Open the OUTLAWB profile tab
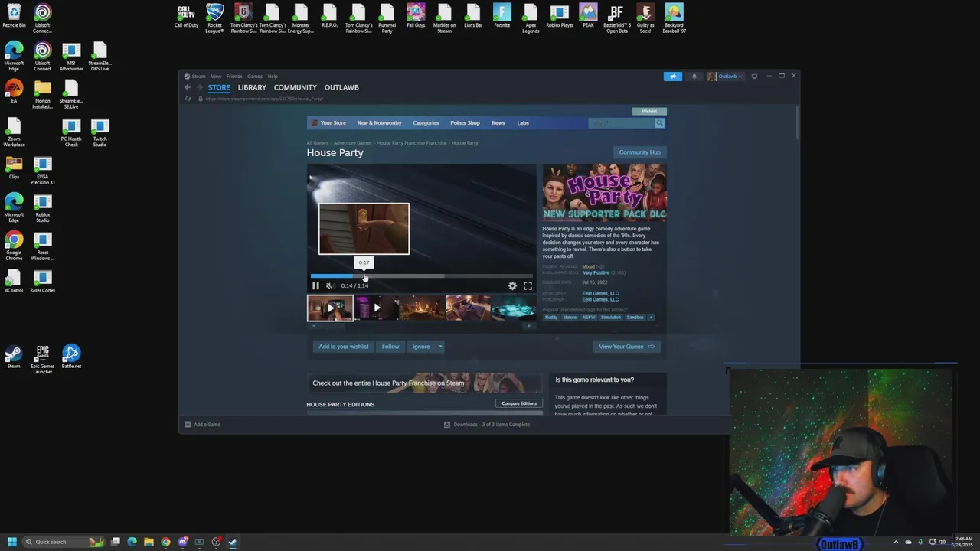The width and height of the screenshot is (980, 551). 341,87
